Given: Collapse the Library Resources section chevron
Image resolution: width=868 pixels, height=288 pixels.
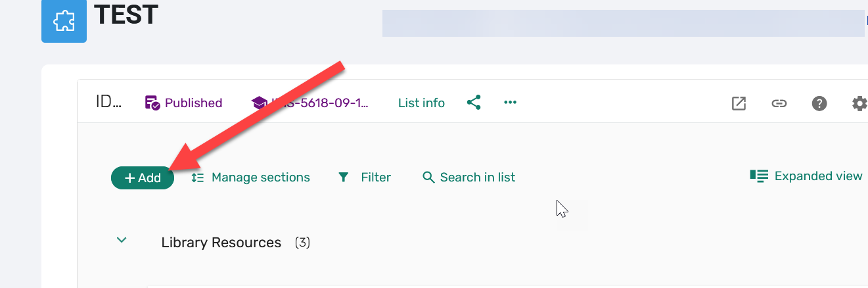Looking at the screenshot, I should point(121,241).
